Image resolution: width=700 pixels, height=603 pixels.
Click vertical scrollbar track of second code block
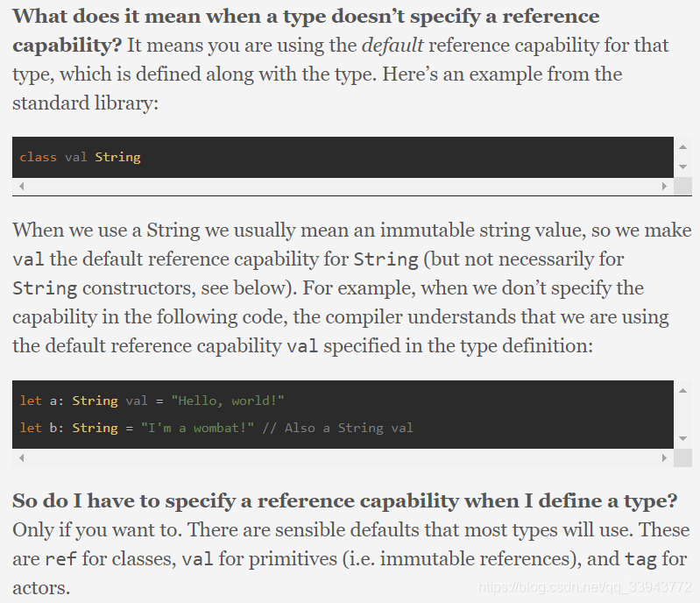tap(682, 415)
